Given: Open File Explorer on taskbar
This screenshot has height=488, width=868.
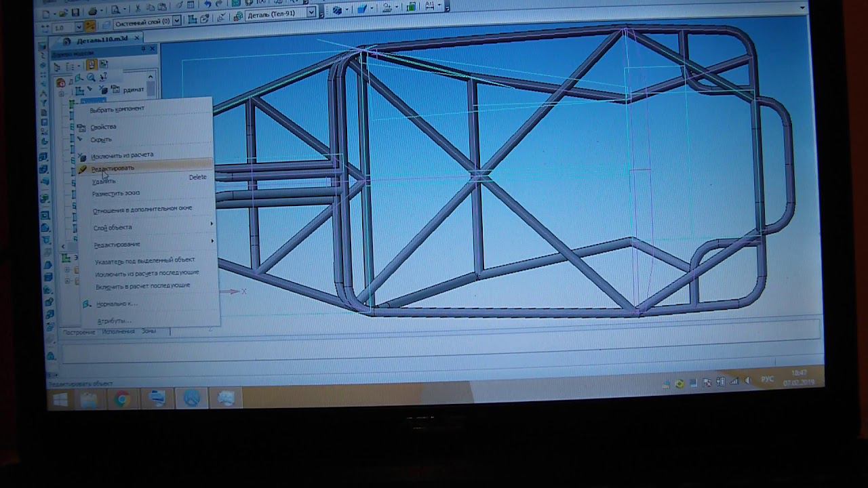Looking at the screenshot, I should click(x=89, y=400).
